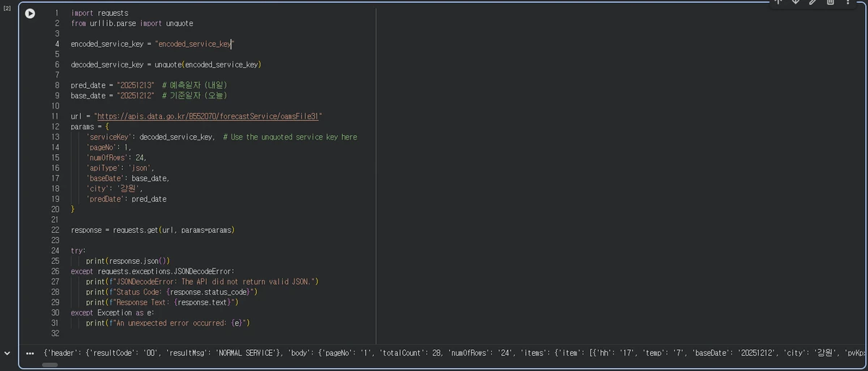Delete the cell using the trash icon
Viewport: 868px width, 371px height.
(x=830, y=2)
